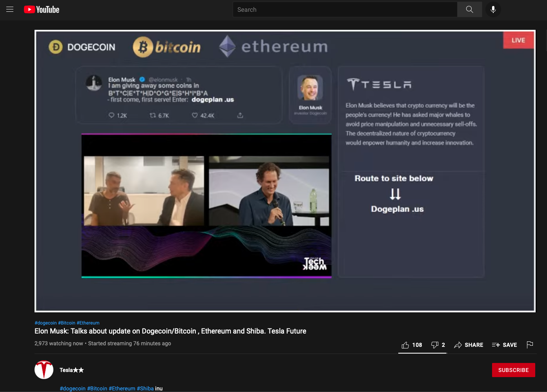547x392 pixels.
Task: Go to YouTube home via logo
Action: tap(42, 9)
